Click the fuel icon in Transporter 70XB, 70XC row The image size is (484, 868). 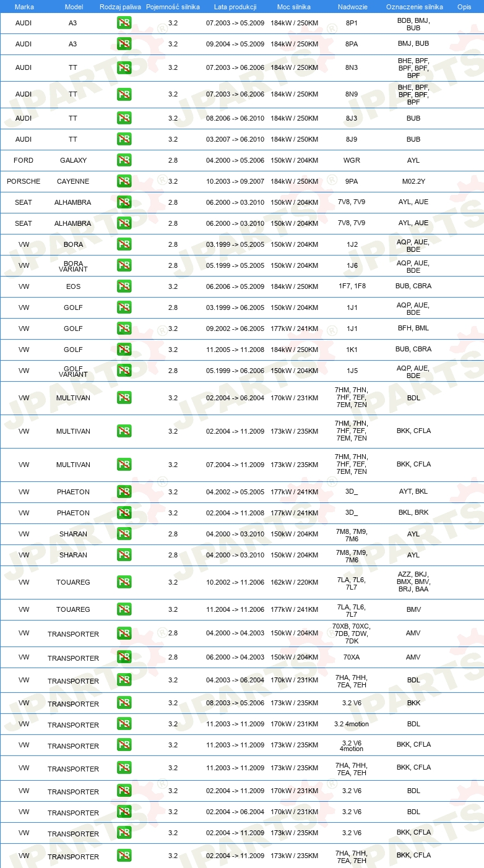pos(124,634)
